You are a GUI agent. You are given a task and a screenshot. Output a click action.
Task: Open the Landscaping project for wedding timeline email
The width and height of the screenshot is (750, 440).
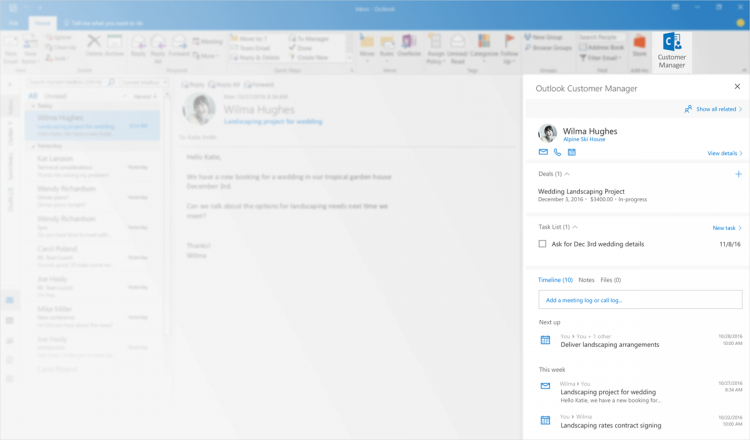coord(608,392)
